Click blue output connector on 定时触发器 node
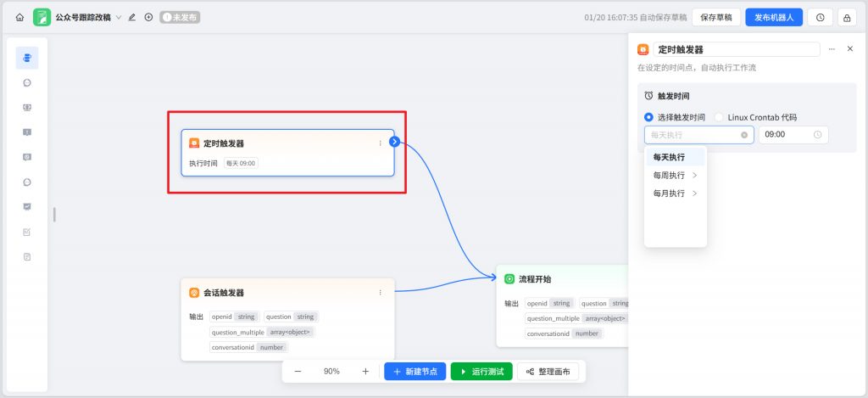868x398 pixels. coord(394,142)
